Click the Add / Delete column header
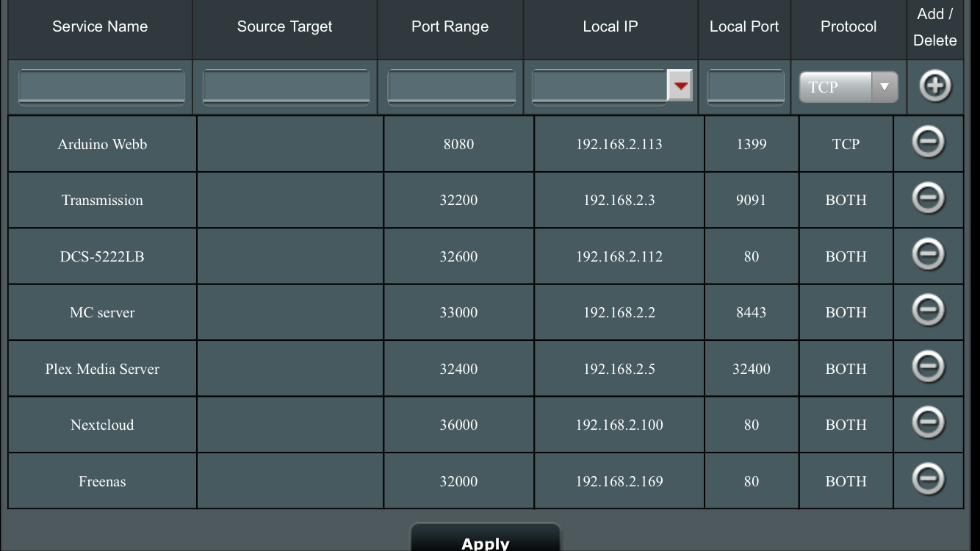980x551 pixels. tap(934, 27)
